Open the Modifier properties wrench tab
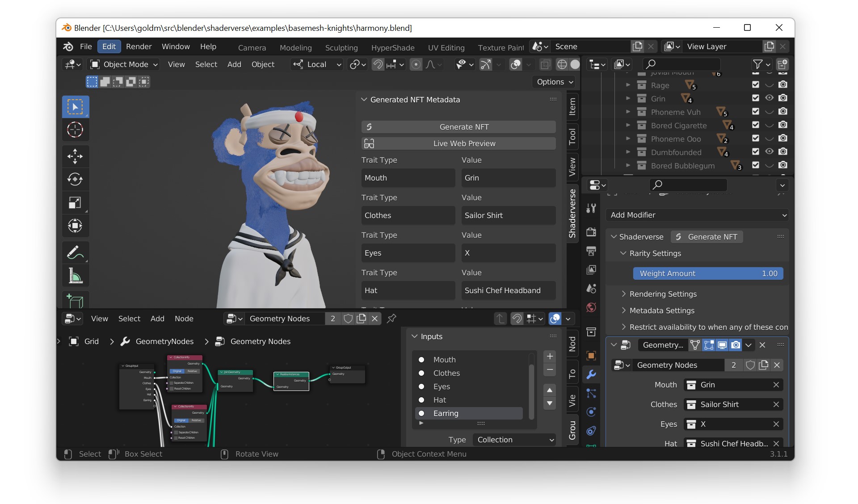The image size is (858, 504). [591, 374]
